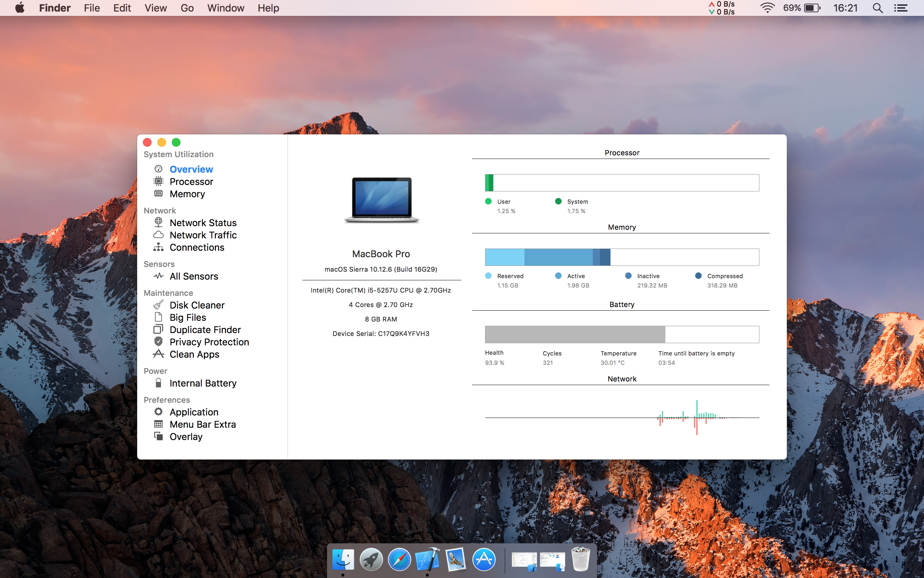Show All Sensors

pyautogui.click(x=194, y=276)
